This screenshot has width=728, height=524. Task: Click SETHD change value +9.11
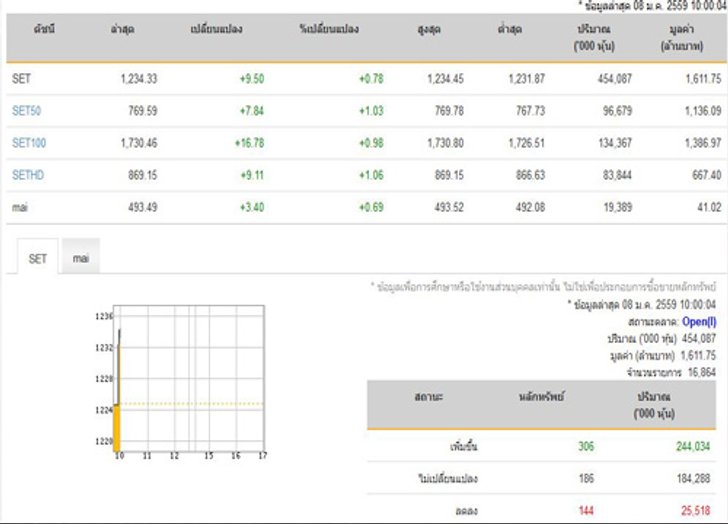[x=252, y=175]
